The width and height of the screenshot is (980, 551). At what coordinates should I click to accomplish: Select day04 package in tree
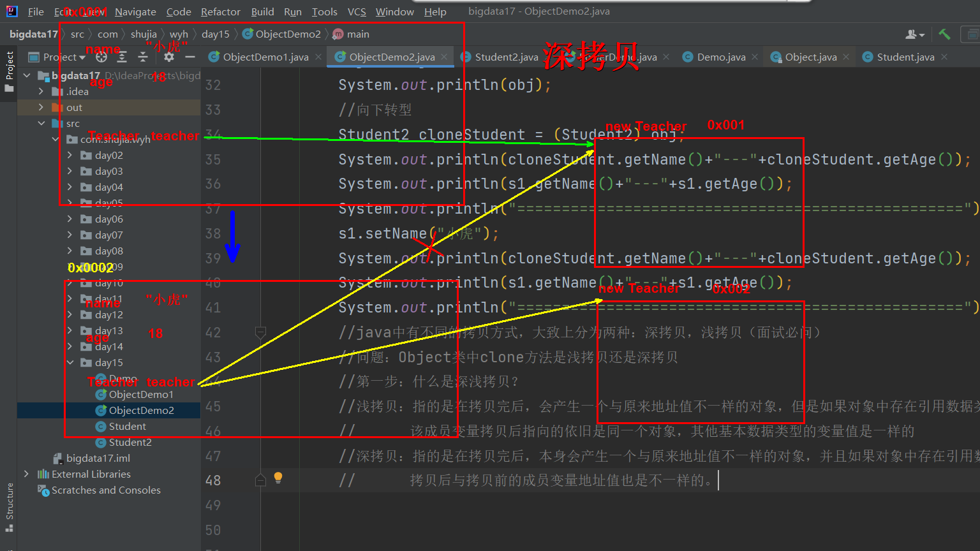(x=109, y=187)
